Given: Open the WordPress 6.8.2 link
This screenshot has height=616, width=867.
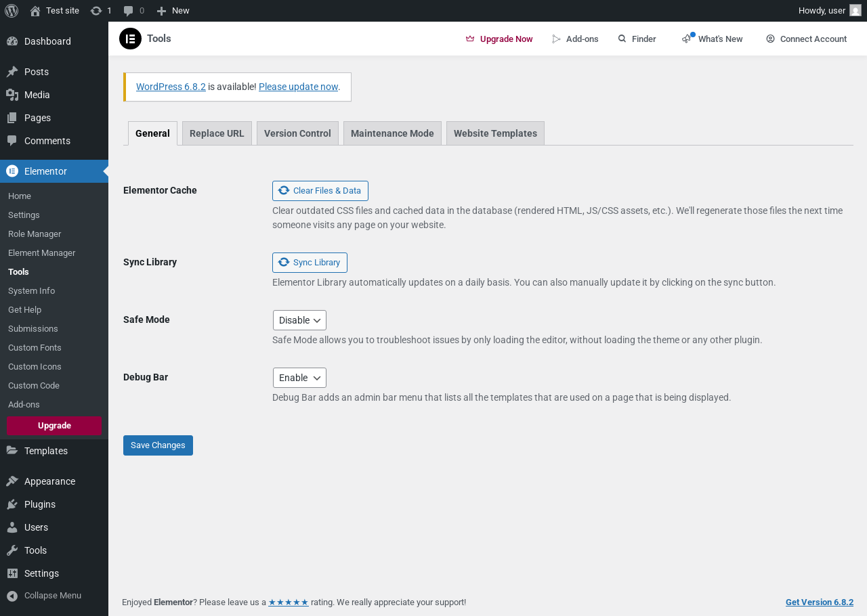Looking at the screenshot, I should (x=171, y=87).
